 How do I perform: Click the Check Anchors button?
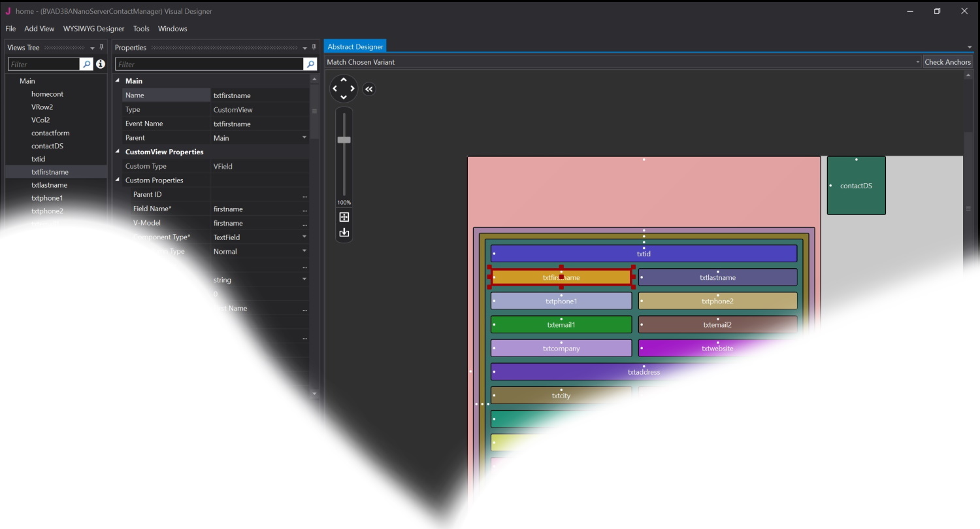[x=948, y=62]
